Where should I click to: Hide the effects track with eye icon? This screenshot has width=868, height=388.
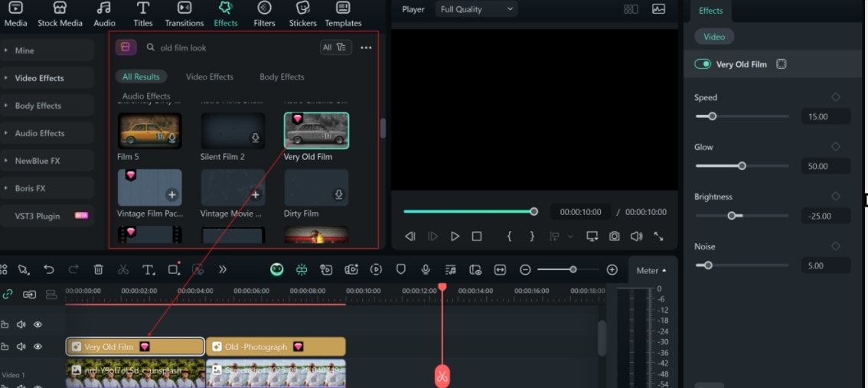[38, 347]
